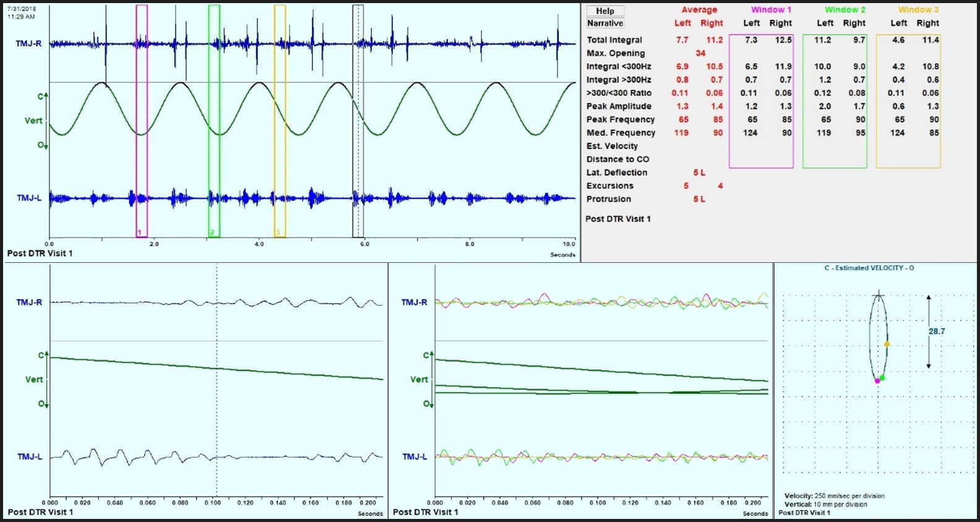Open the Narrative report button
Image resolution: width=980 pixels, height=522 pixels.
605,24
